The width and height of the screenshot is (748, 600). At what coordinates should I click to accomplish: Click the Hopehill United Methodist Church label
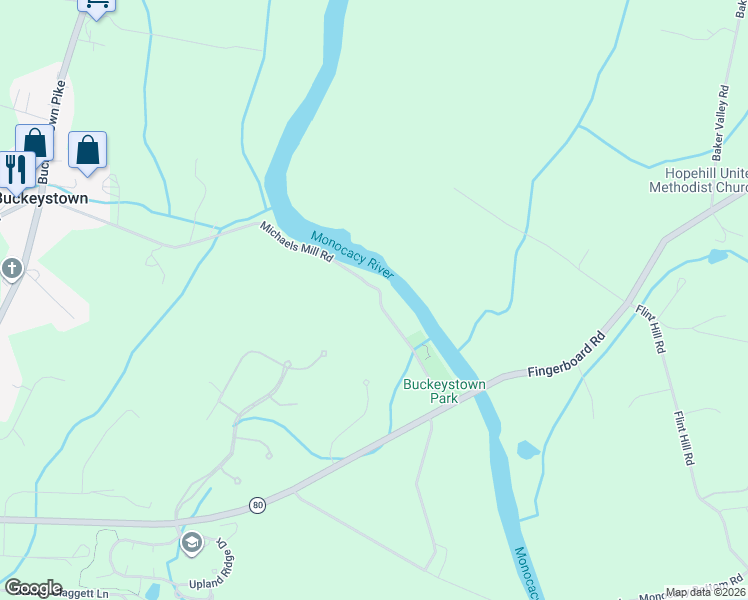[x=698, y=180]
